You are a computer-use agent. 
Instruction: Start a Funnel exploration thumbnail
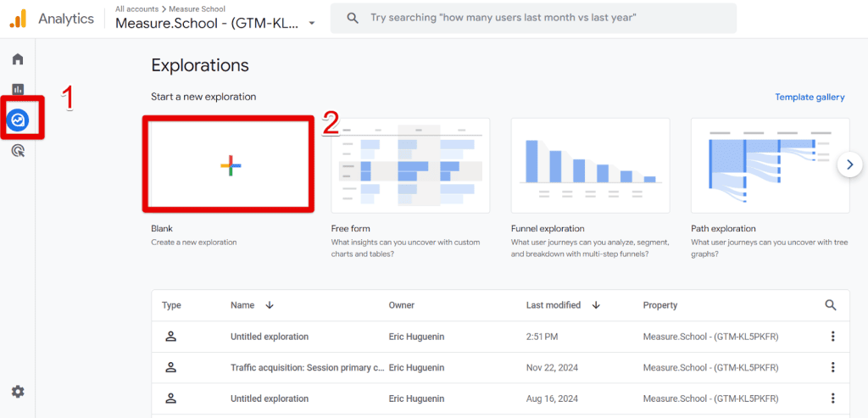click(590, 165)
